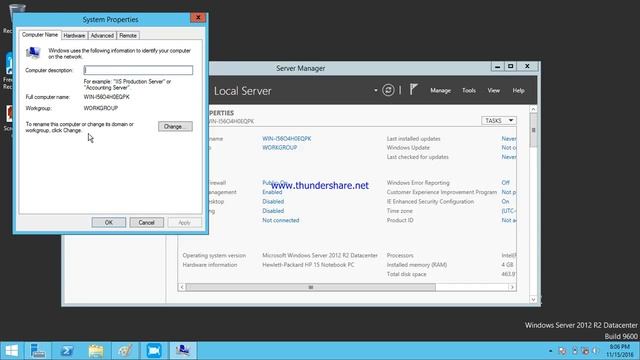Click the WIN-I56O4H0EQPK computer name link
The height and width of the screenshot is (360, 640).
(287, 139)
